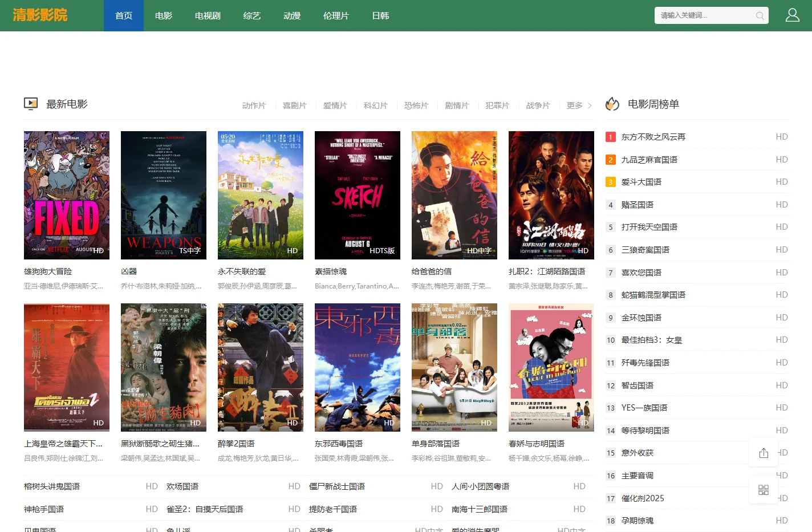Open 永不失联的爱 poster

click(x=261, y=195)
